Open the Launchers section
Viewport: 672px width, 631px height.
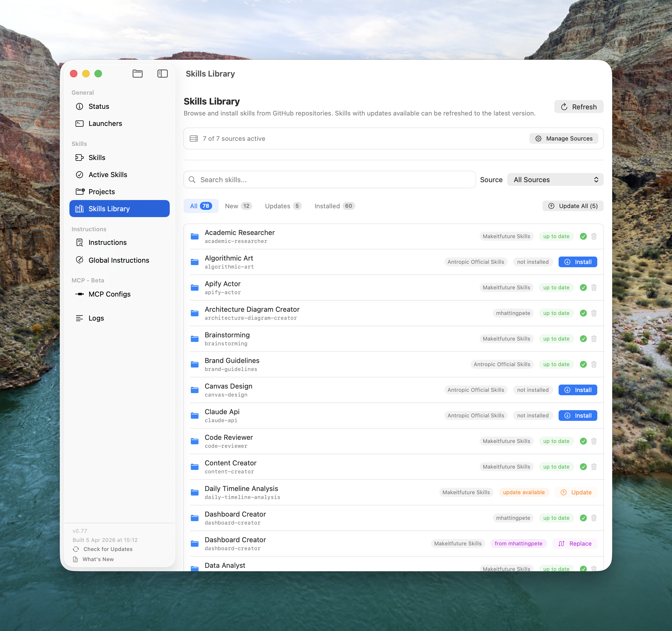point(105,123)
